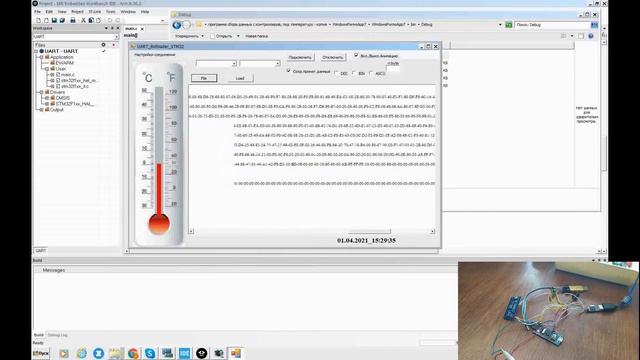Image resolution: width=640 pixels, height=360 pixels.
Task: Open the camera recorder taskbar icon
Action: (x=219, y=353)
